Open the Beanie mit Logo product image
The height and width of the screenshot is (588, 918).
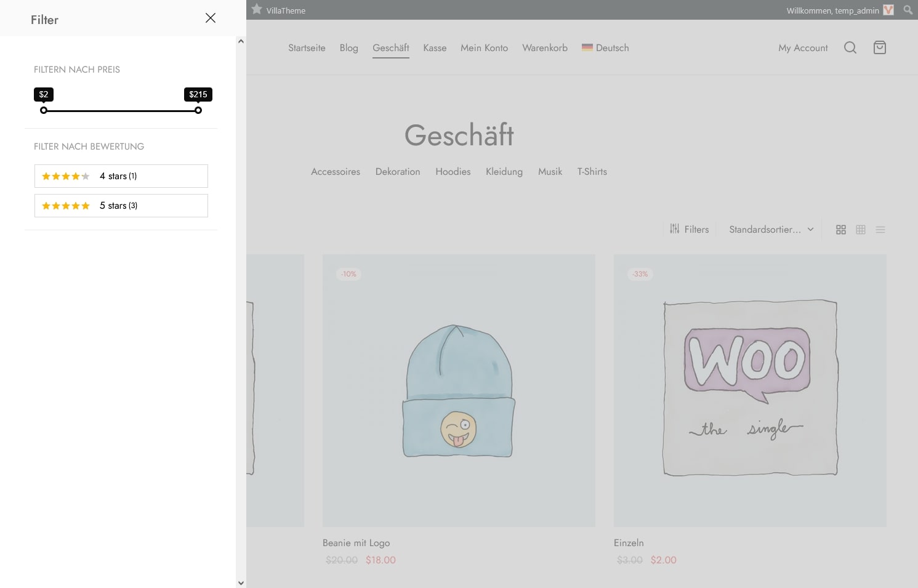[x=459, y=390]
